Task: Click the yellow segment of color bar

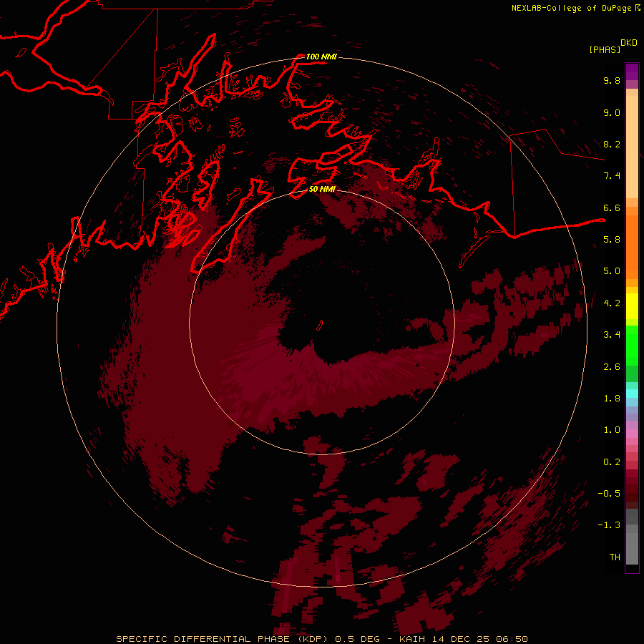Action: coord(632,306)
